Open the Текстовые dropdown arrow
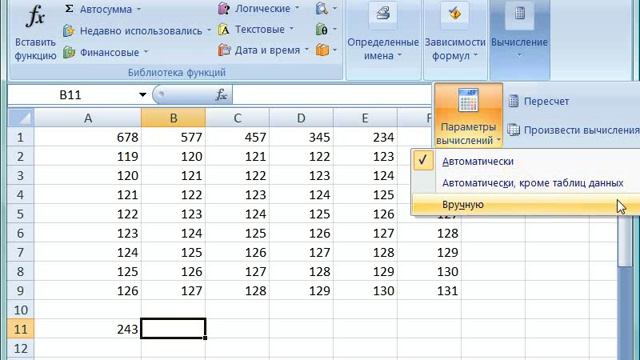 [x=291, y=29]
